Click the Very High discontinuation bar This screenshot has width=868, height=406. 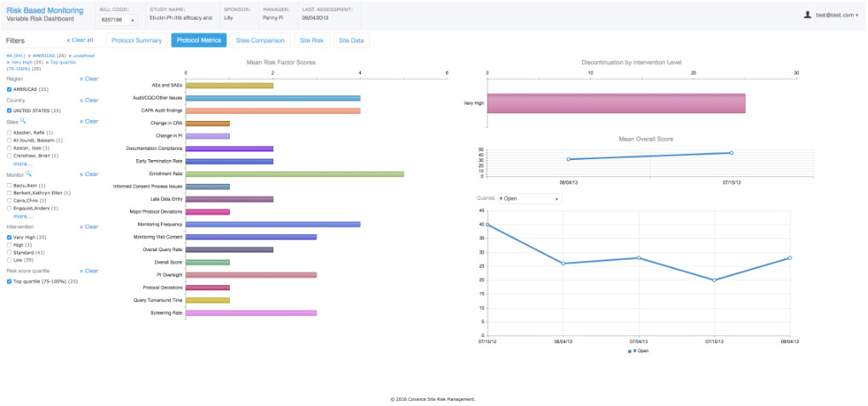pyautogui.click(x=616, y=104)
